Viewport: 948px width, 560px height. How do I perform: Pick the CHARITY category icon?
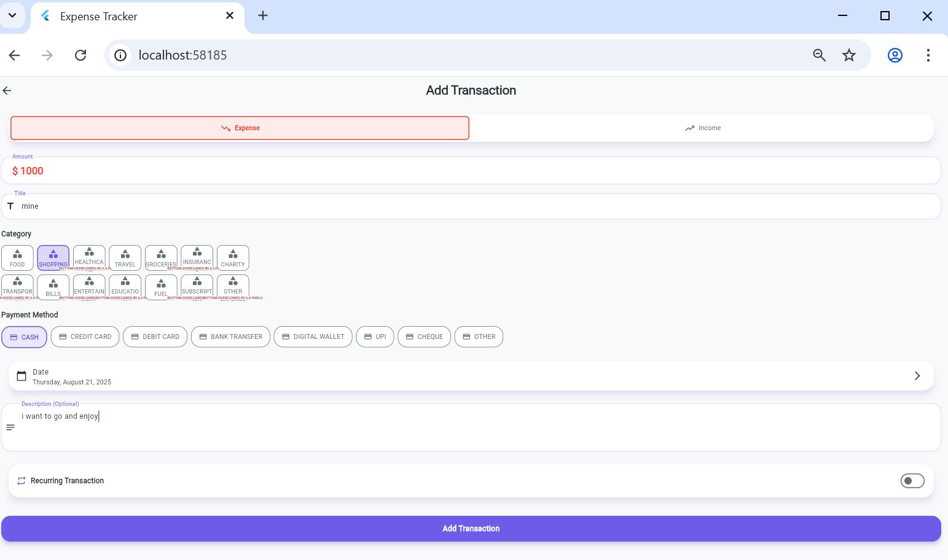(233, 257)
